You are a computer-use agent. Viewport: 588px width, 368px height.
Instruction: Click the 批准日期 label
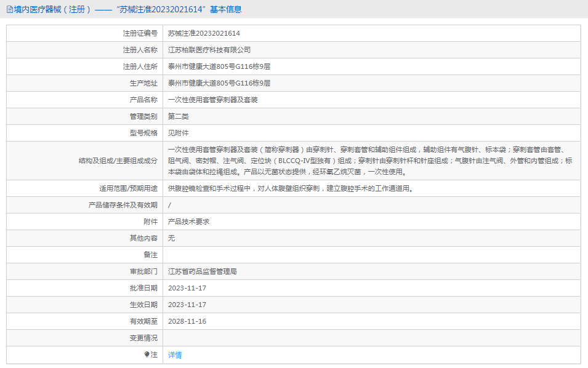coord(143,288)
